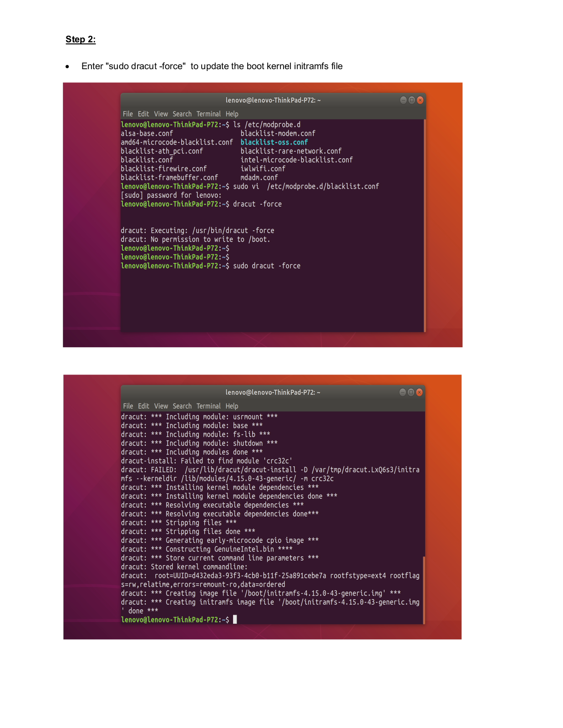The image size is (563, 728).
Task: Open Edit menu in upper terminal
Action: pyautogui.click(x=143, y=114)
